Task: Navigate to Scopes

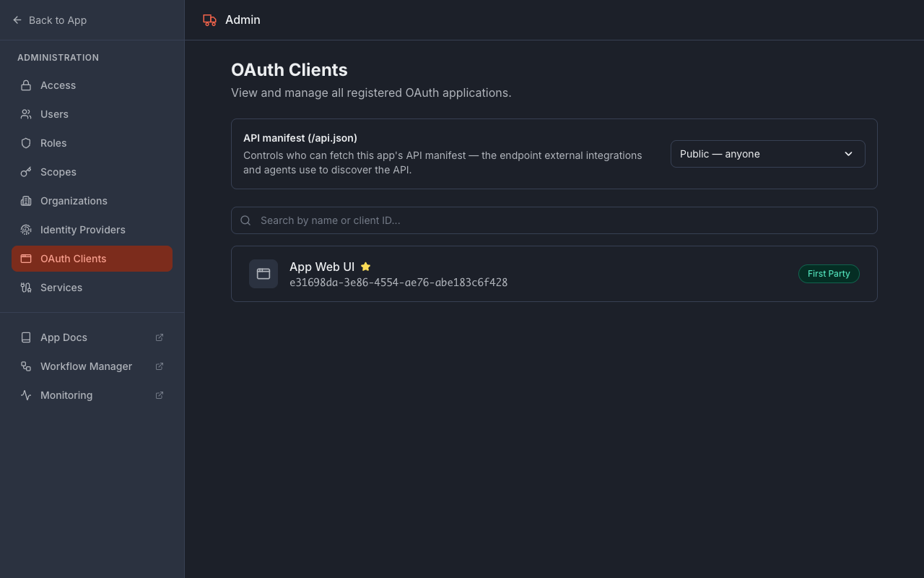Action: [x=92, y=172]
